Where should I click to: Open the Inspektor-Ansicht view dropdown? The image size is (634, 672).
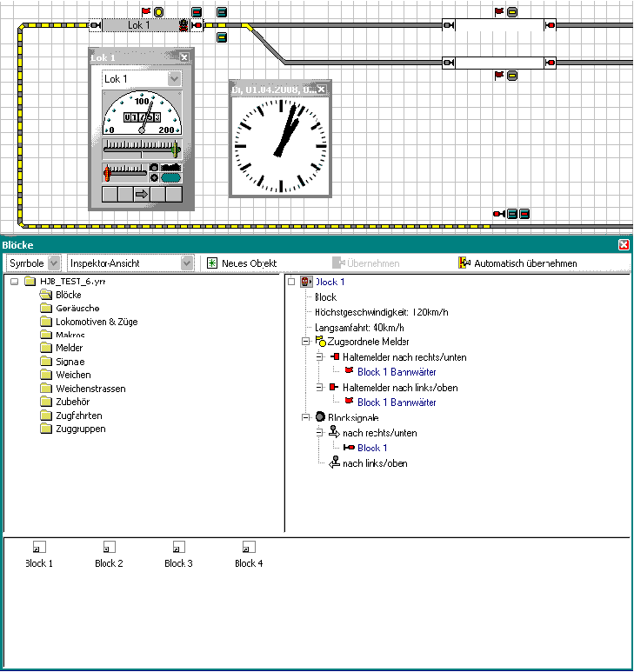(x=186, y=263)
